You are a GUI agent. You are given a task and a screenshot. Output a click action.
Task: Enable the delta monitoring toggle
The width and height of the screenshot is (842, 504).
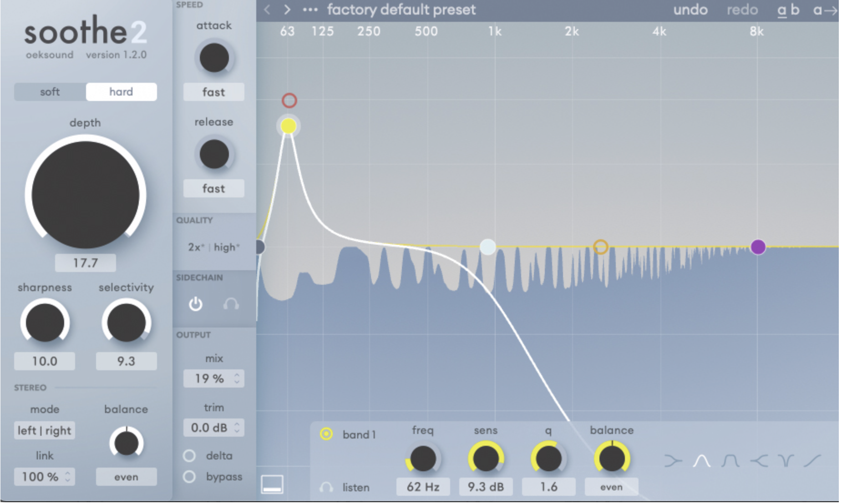coord(189,455)
